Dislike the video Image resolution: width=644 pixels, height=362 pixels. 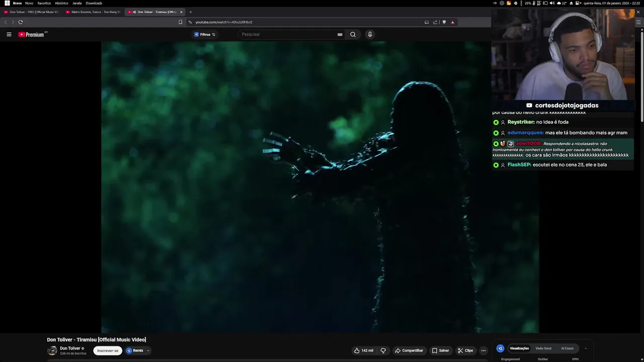coord(383,350)
